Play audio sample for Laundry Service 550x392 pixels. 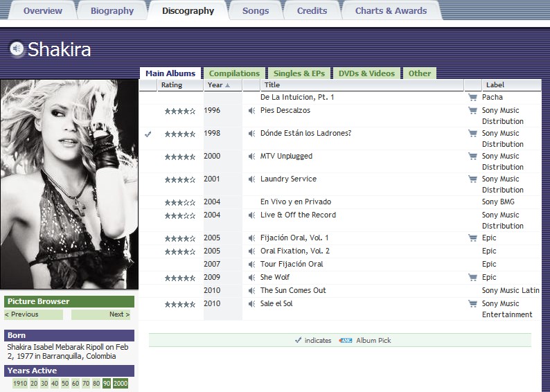252,179
